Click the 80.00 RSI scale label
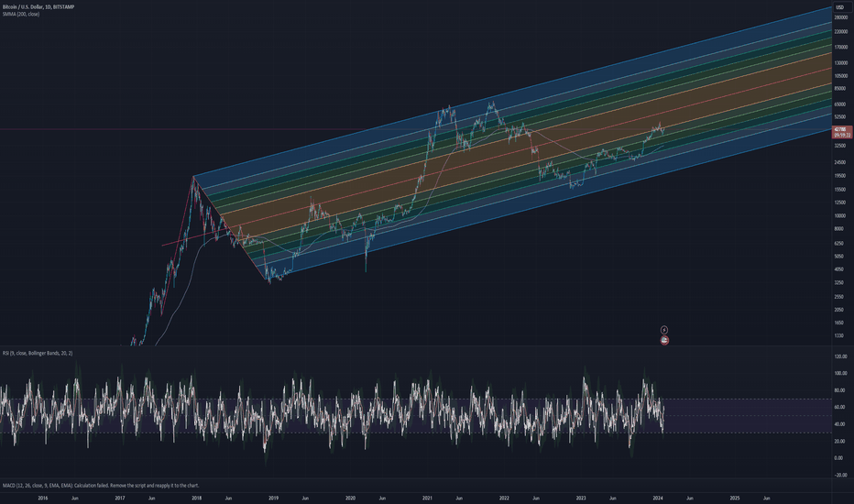 click(840, 390)
